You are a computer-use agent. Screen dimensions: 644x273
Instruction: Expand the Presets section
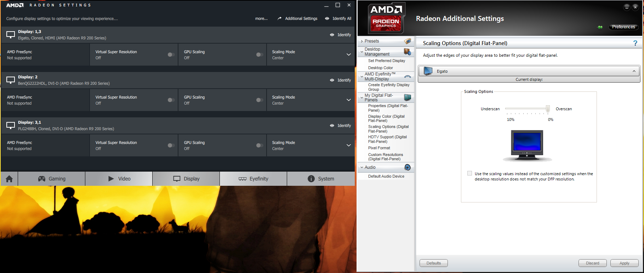[x=361, y=41]
